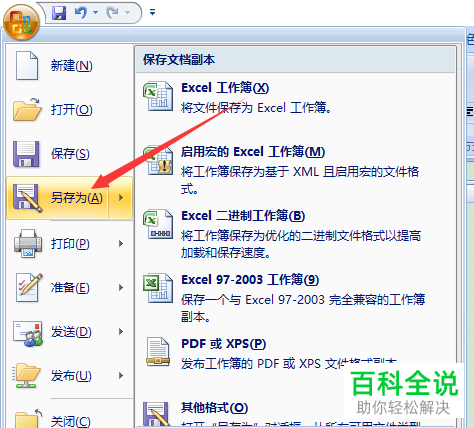This screenshot has width=474, height=428.
Task: Click the 保存文档副本 header text
Action: click(179, 60)
